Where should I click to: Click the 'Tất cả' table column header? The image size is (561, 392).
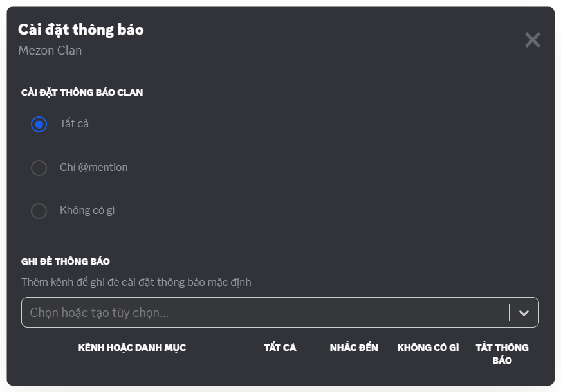pyautogui.click(x=280, y=348)
